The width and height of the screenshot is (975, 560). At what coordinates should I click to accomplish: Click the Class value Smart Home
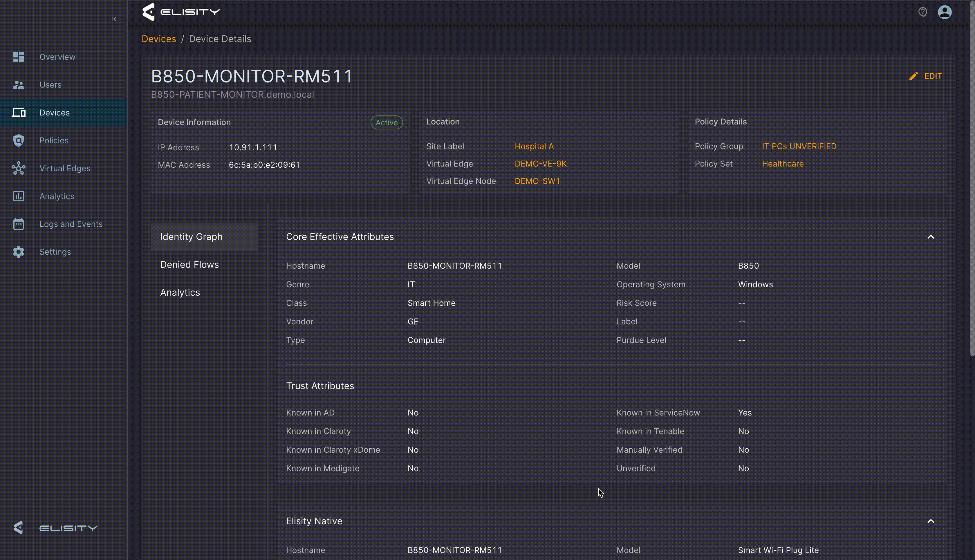pyautogui.click(x=431, y=303)
